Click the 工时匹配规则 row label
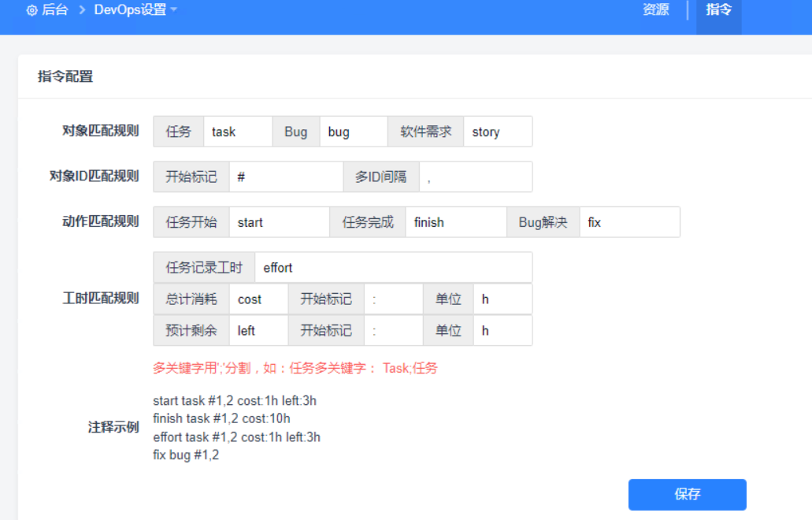The height and width of the screenshot is (520, 812). (x=101, y=299)
